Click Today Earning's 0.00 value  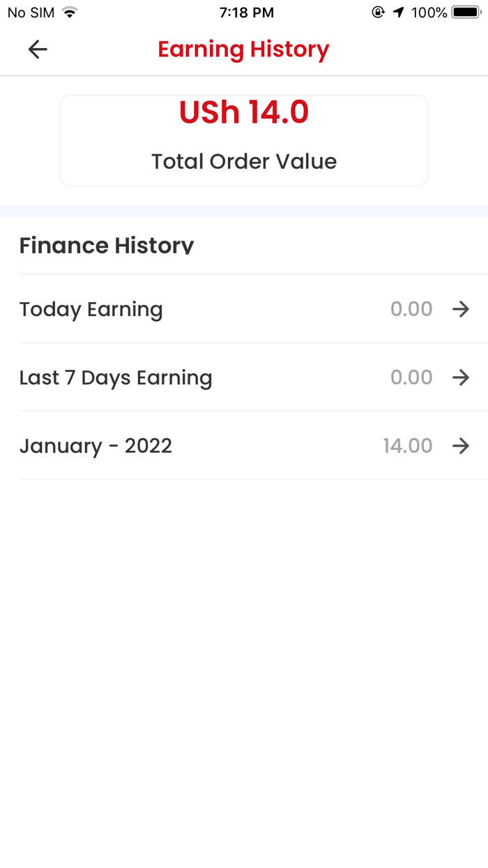pyautogui.click(x=411, y=309)
